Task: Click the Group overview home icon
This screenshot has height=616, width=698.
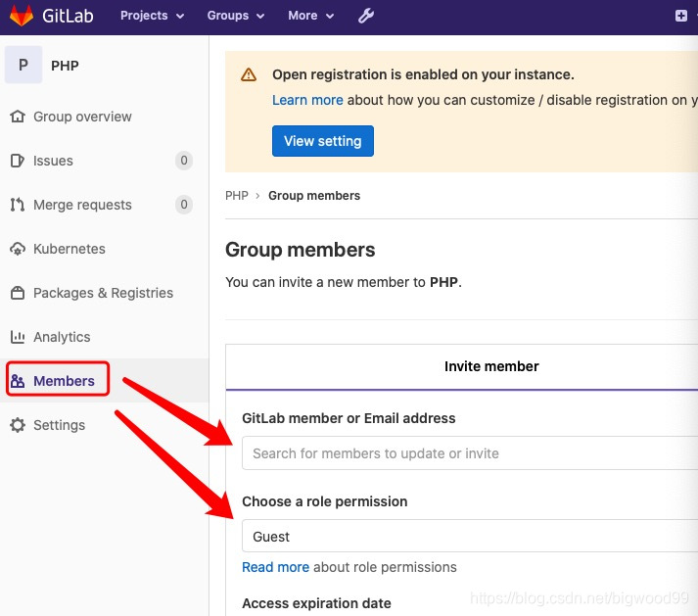Action: point(18,117)
